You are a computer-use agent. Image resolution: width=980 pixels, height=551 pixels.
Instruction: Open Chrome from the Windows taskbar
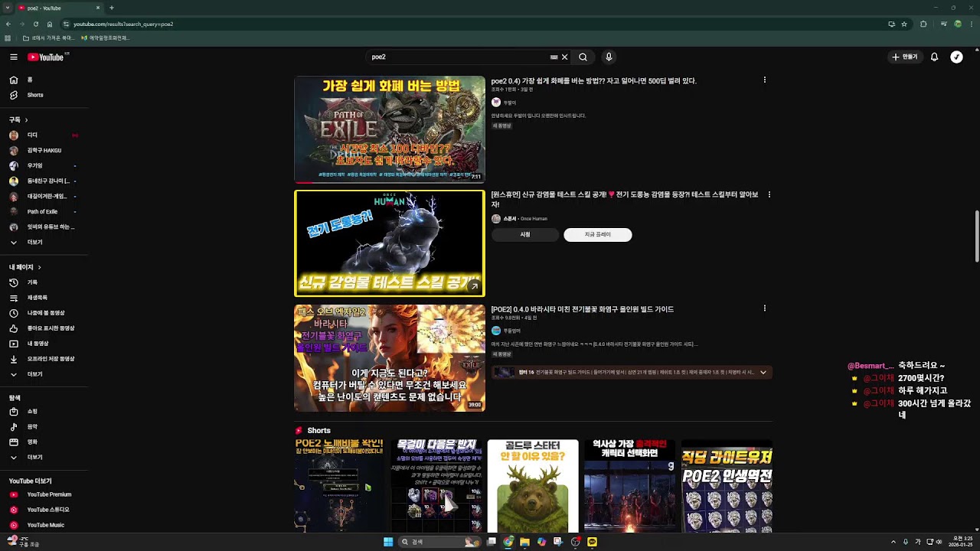coord(508,542)
